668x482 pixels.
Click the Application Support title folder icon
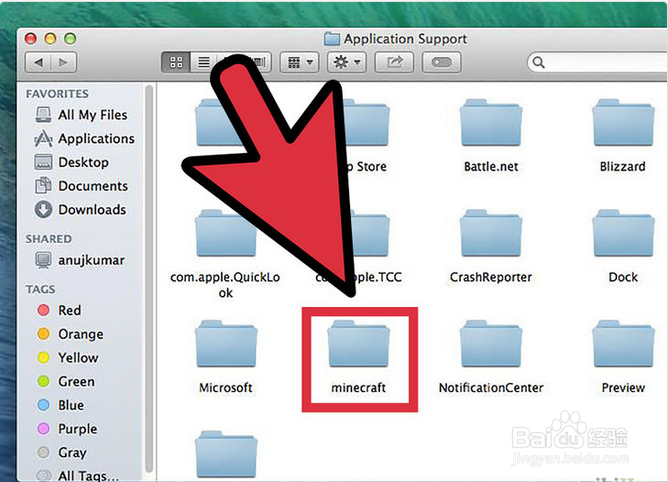pos(331,39)
